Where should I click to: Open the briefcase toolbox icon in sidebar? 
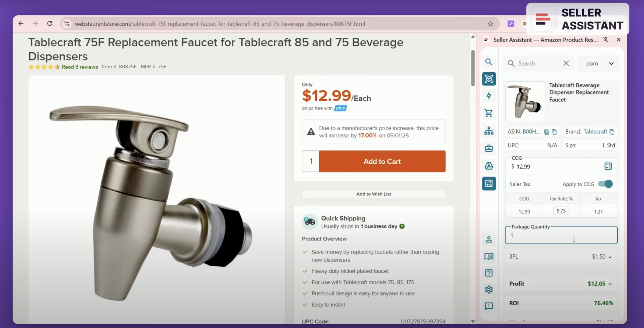point(489,148)
